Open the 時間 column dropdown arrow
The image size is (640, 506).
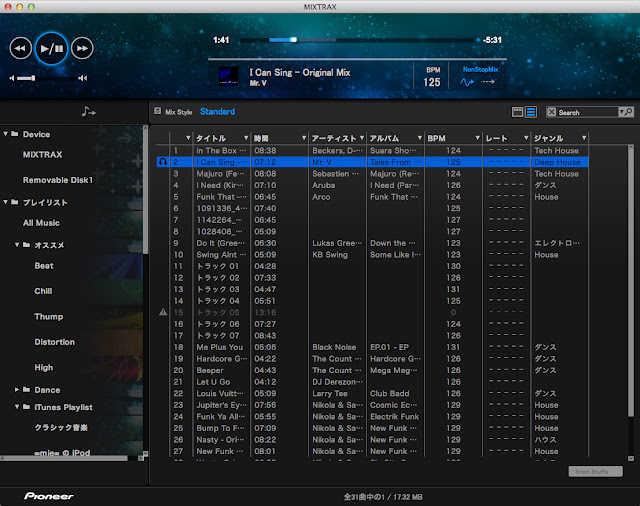click(x=304, y=138)
